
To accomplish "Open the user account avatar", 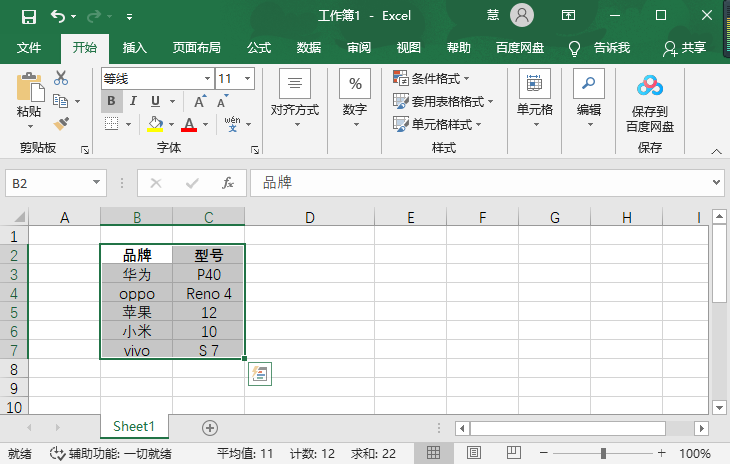I will 522,15.
